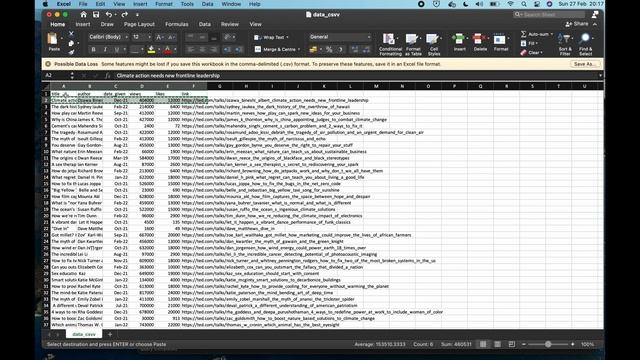
Task: Apply percent style format
Action: [329, 50]
